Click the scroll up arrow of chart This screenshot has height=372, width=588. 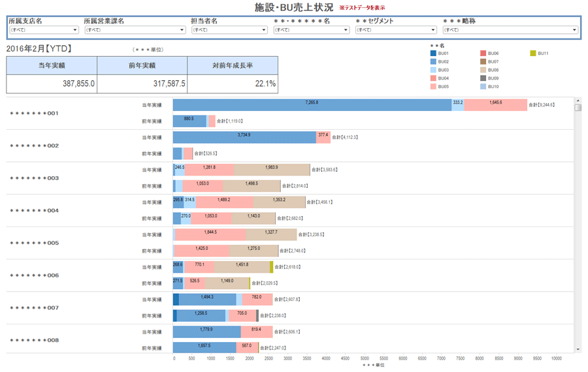(x=578, y=101)
